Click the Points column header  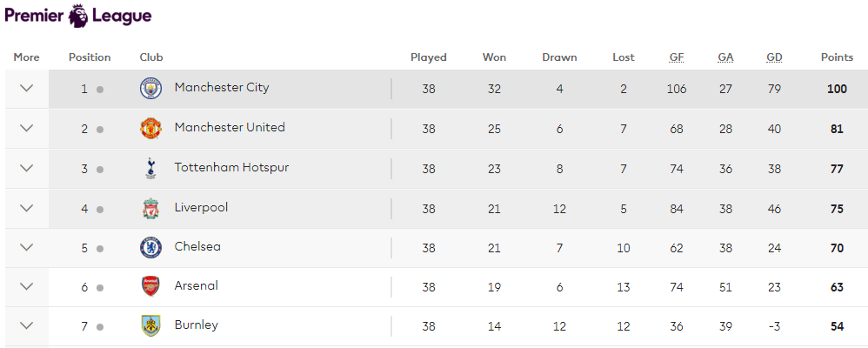pos(837,57)
